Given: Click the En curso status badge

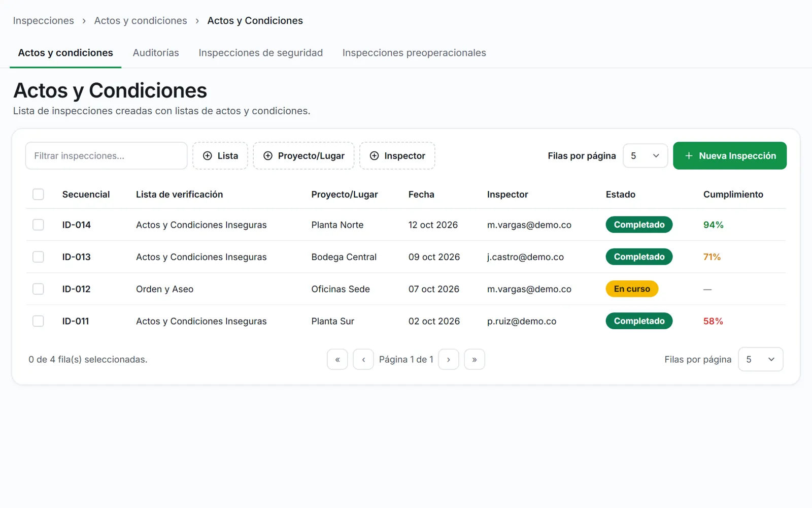Looking at the screenshot, I should coord(632,289).
